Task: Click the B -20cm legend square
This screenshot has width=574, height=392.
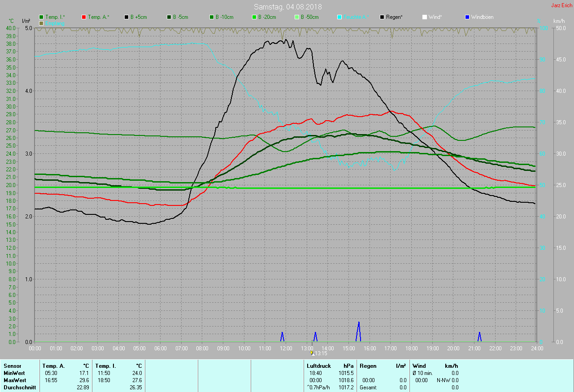Action: (x=254, y=17)
